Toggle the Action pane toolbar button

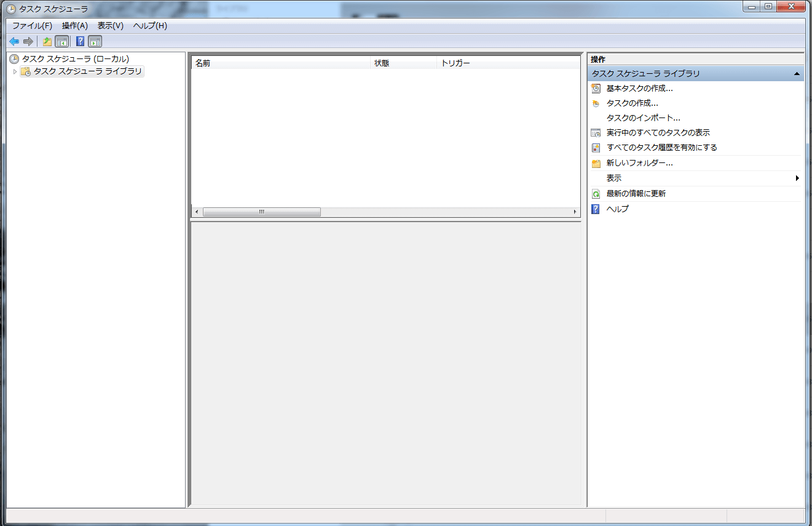tap(95, 42)
